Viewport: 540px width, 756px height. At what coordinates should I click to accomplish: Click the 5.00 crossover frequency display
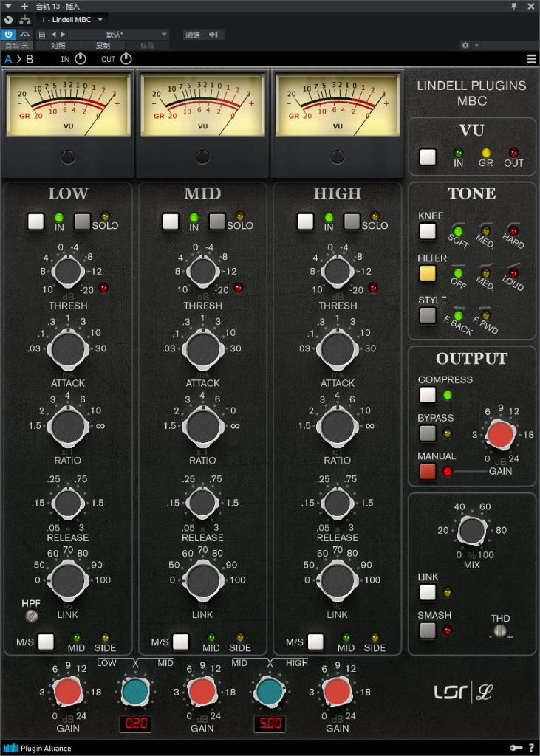click(270, 724)
